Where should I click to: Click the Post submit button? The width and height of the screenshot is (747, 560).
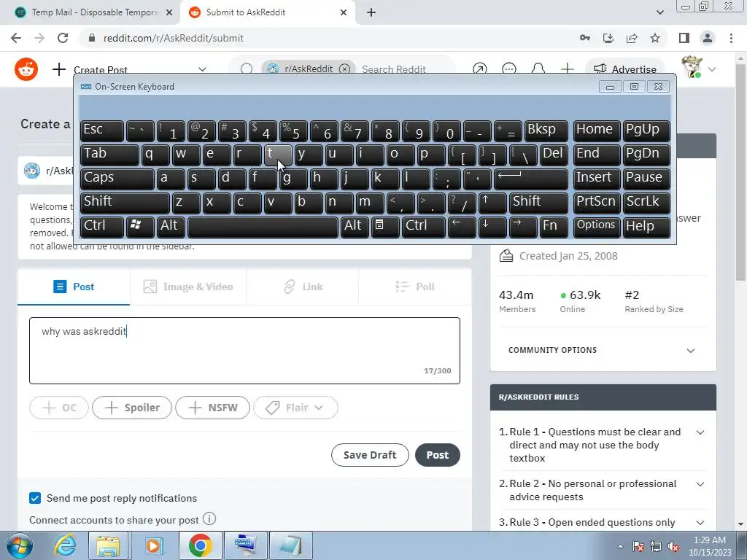click(438, 455)
